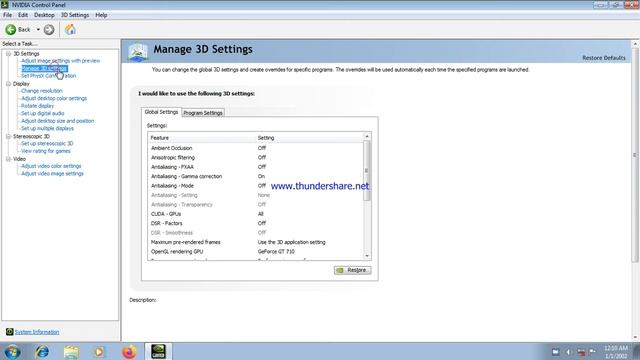Click the Manage 3D Settings header icon
This screenshot has width=640, height=360.
(138, 52)
